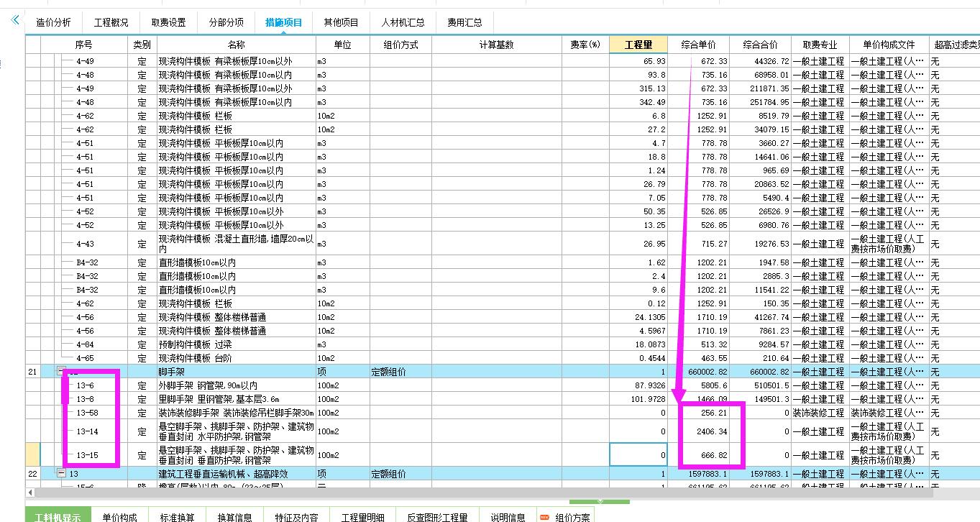Viewport: 980px width, 522px height.
Task: Click the 建筑工程垂直运输机械、超高降效 row
Action: pos(236,474)
